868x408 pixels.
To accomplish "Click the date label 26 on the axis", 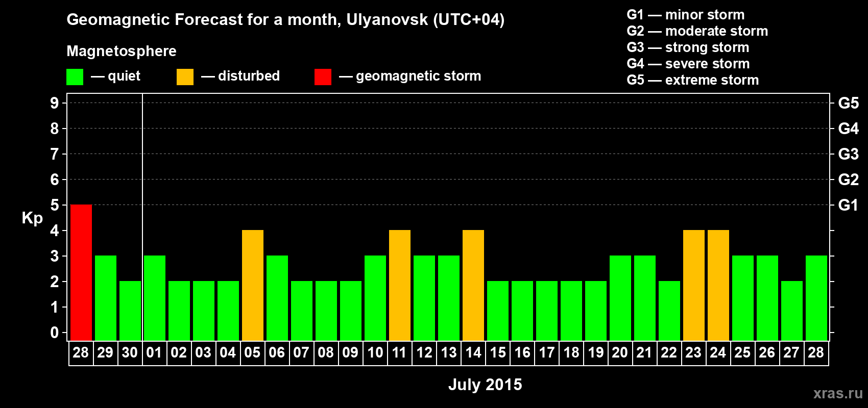I will click(x=767, y=352).
